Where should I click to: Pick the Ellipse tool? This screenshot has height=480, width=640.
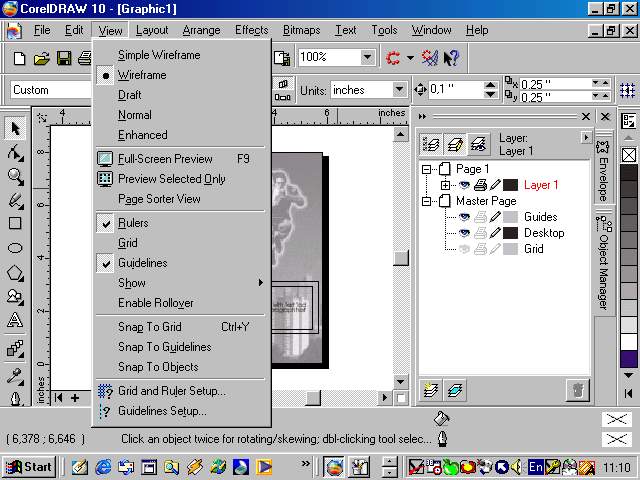click(x=15, y=248)
